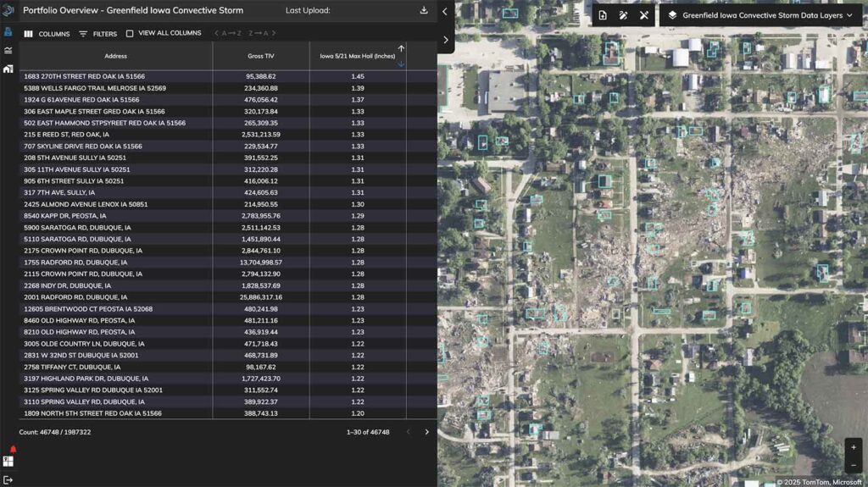The width and height of the screenshot is (868, 487).
Task: Zoom in on the map with plus
Action: click(853, 447)
